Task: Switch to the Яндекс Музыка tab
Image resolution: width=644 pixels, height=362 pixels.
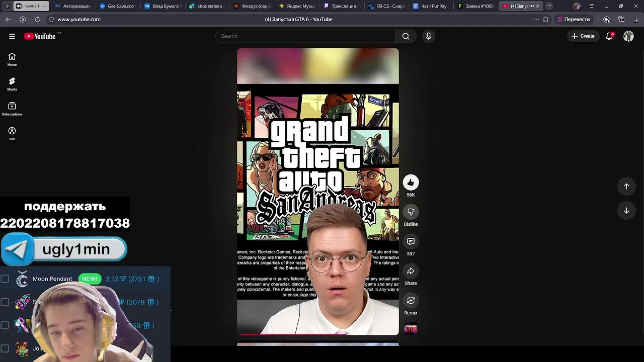Action: (x=297, y=6)
